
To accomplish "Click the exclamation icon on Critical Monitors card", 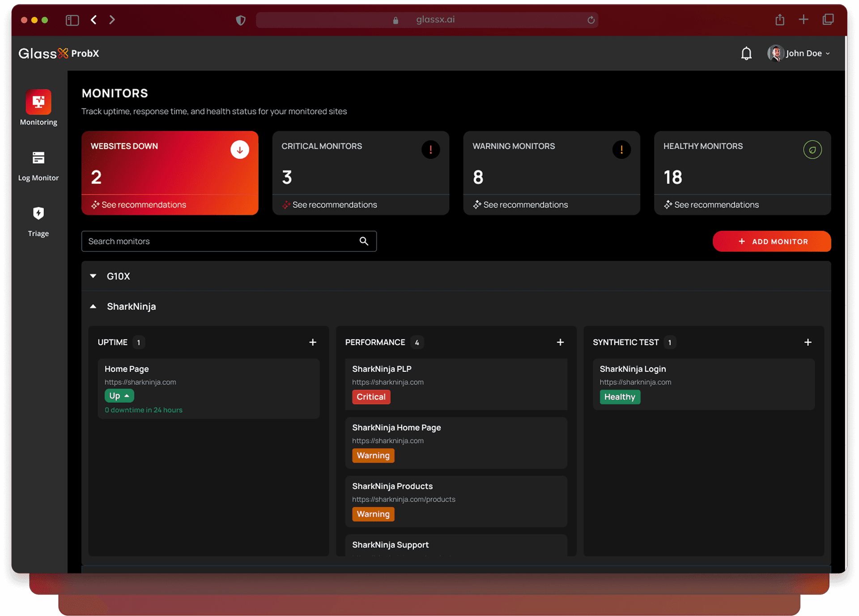I will click(x=430, y=150).
